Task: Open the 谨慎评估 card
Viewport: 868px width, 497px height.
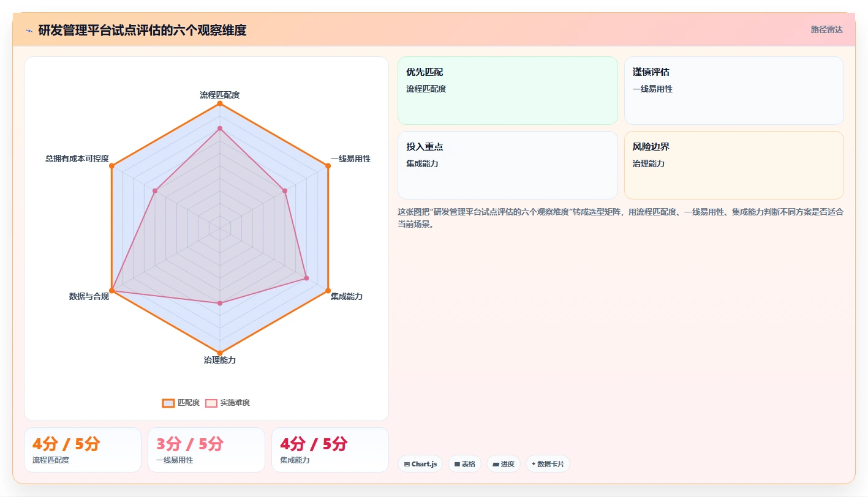Action: pyautogui.click(x=734, y=91)
